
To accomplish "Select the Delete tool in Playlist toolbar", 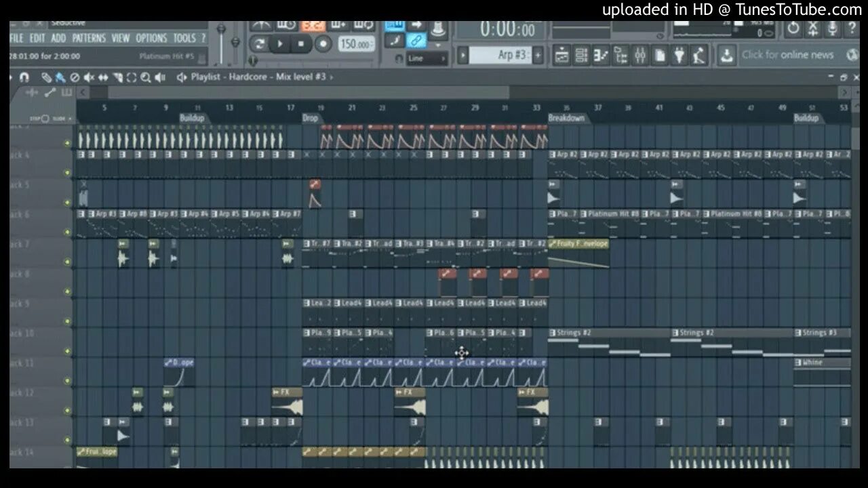I will point(75,77).
